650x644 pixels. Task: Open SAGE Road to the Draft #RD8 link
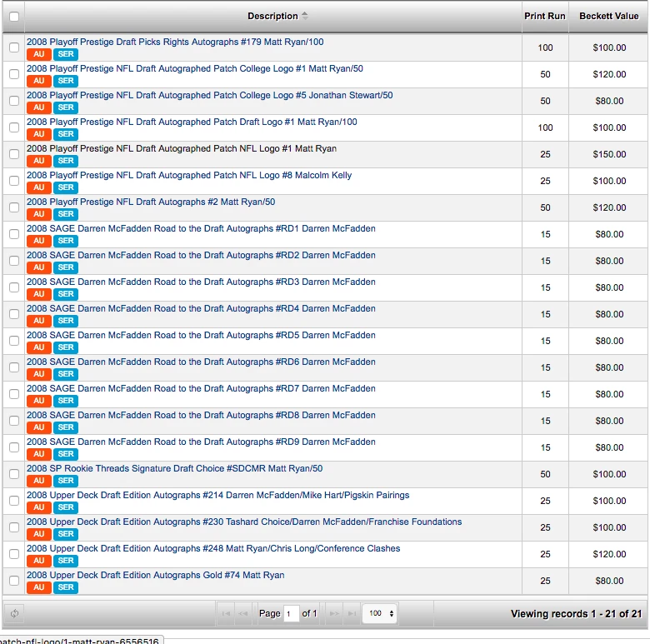[x=201, y=415]
